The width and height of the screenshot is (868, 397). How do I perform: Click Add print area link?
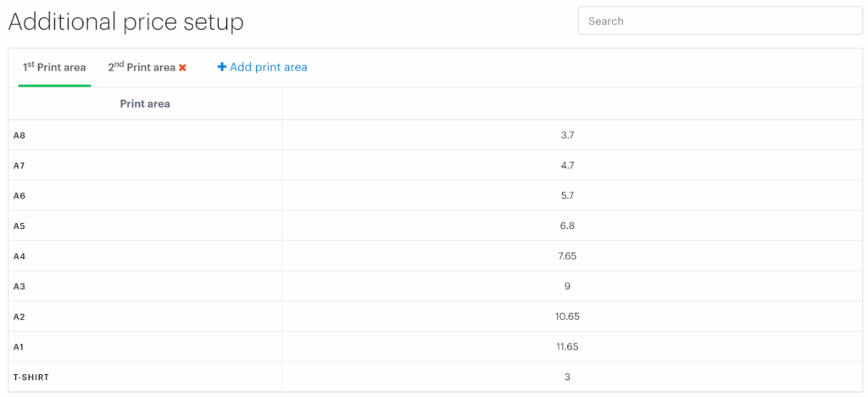pos(262,67)
